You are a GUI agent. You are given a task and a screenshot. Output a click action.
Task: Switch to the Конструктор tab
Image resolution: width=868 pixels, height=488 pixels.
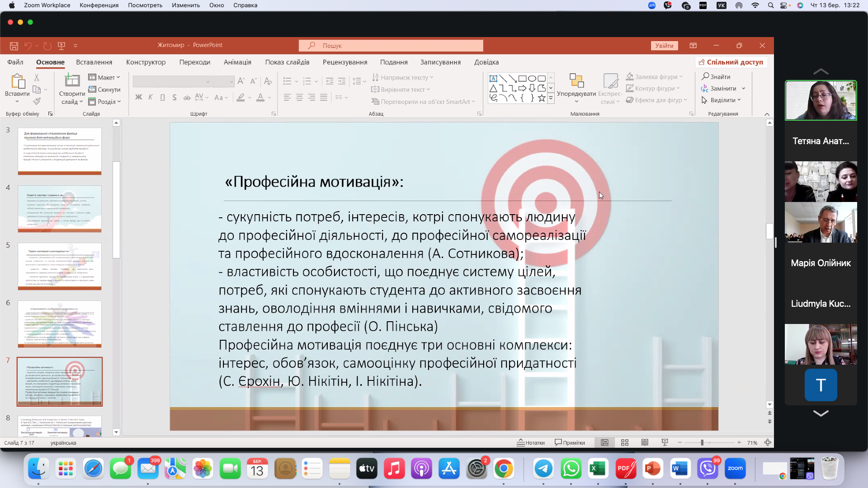click(146, 62)
